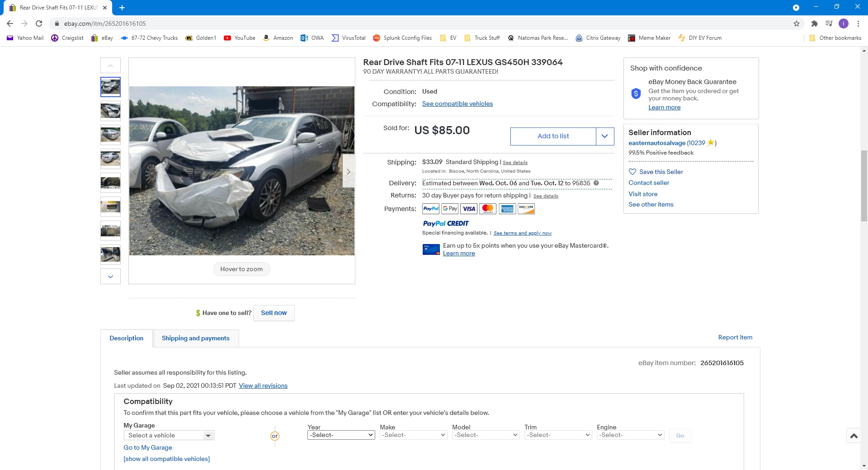
Task: Open the Chrome three-dot menu
Action: point(858,23)
